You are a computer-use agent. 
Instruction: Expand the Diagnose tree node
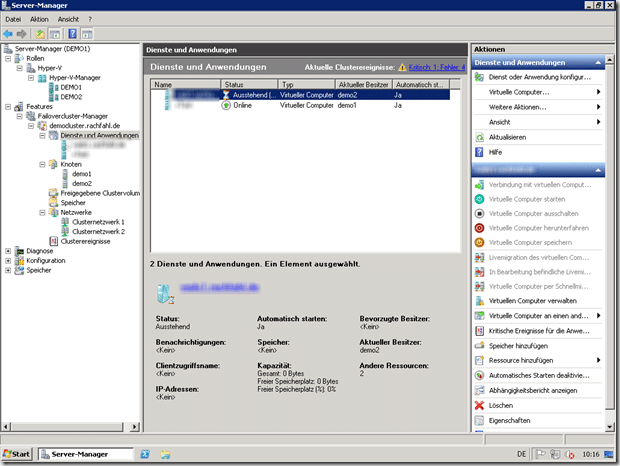[x=8, y=251]
